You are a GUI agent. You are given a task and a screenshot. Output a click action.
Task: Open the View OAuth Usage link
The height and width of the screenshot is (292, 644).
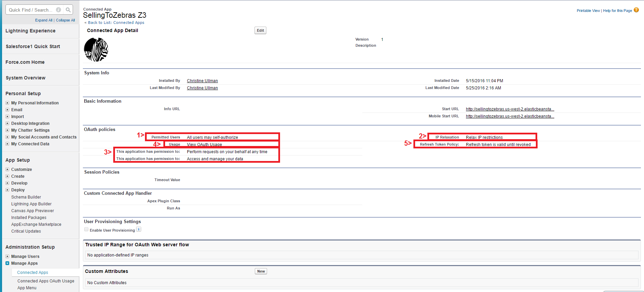(x=204, y=145)
